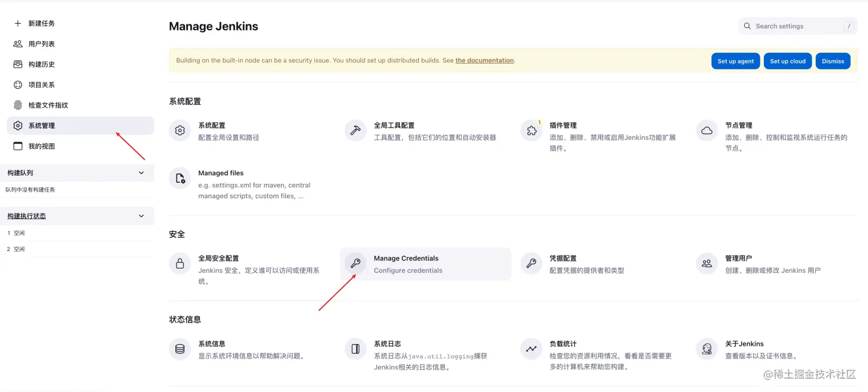Click the build history icon beside 构建历史
This screenshot has height=392, width=868.
[17, 64]
